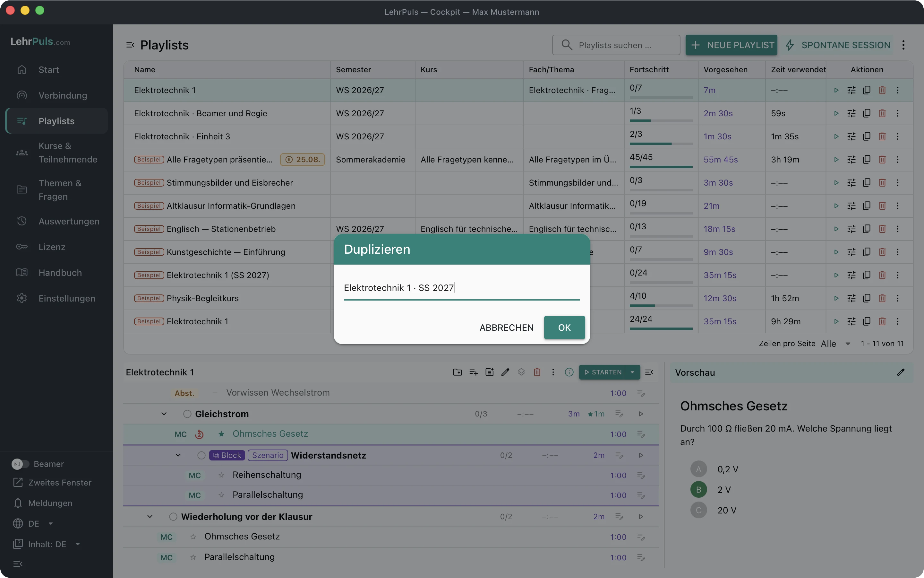The image size is (924, 578).
Task: Open the DE language dropdown
Action: click(x=33, y=523)
